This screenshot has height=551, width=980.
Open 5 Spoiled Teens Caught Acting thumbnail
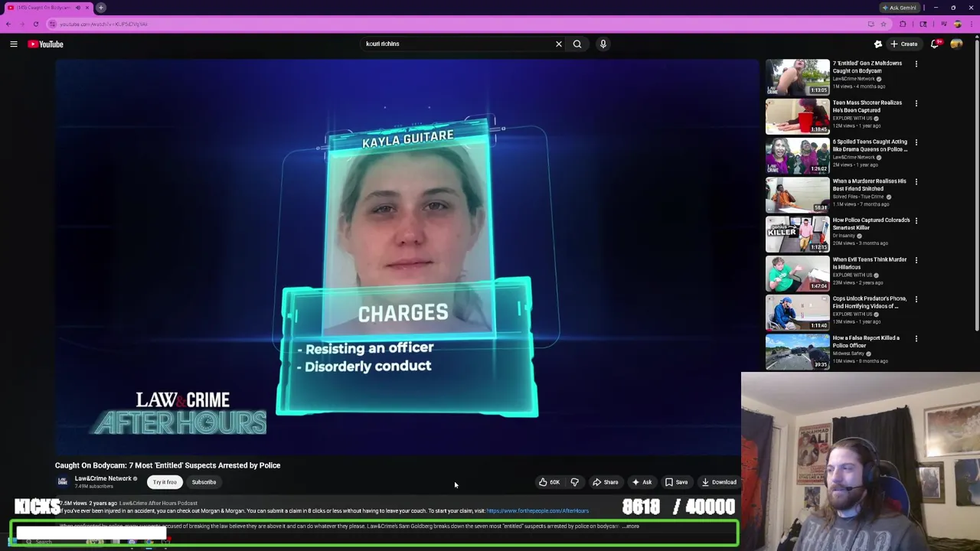tap(797, 155)
